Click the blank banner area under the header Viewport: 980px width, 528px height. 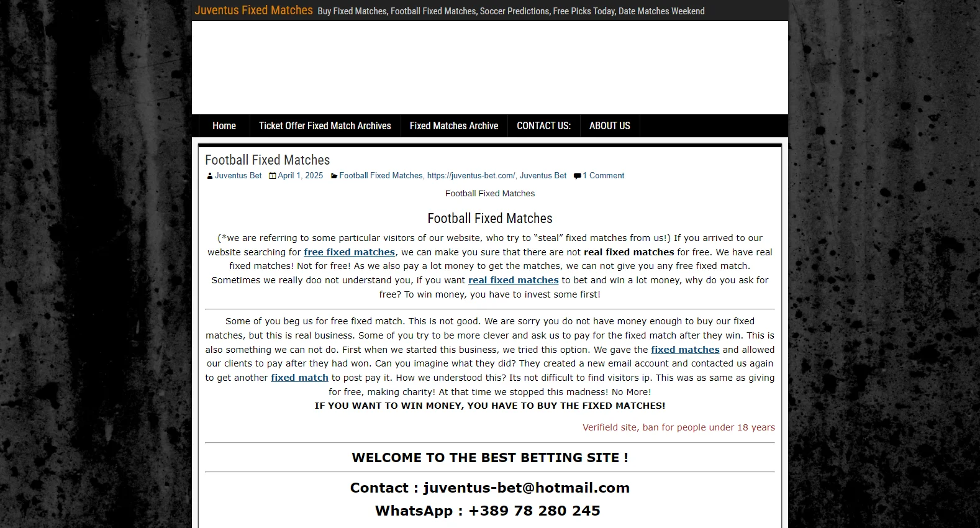click(x=490, y=68)
